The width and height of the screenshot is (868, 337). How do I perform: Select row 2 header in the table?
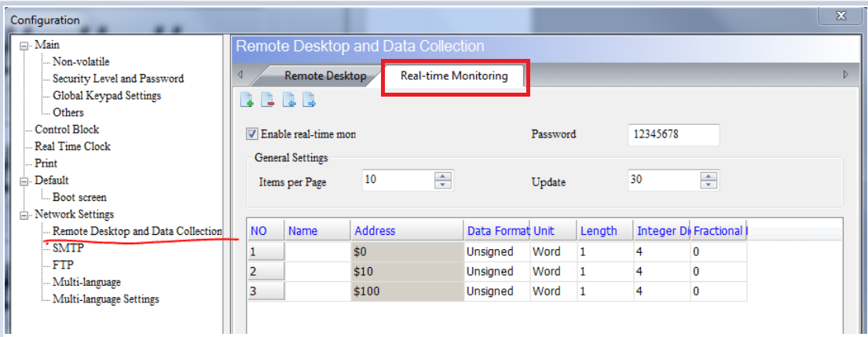tap(265, 272)
